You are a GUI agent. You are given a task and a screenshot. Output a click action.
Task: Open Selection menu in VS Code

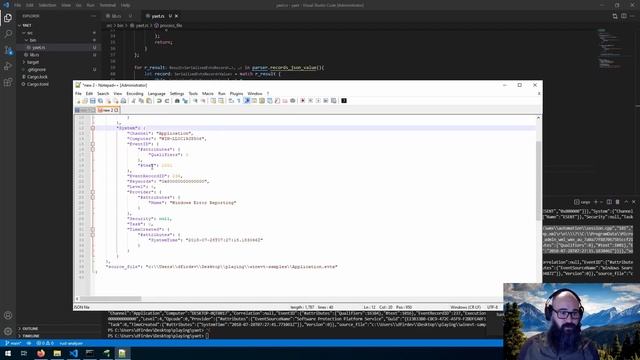[47, 5]
